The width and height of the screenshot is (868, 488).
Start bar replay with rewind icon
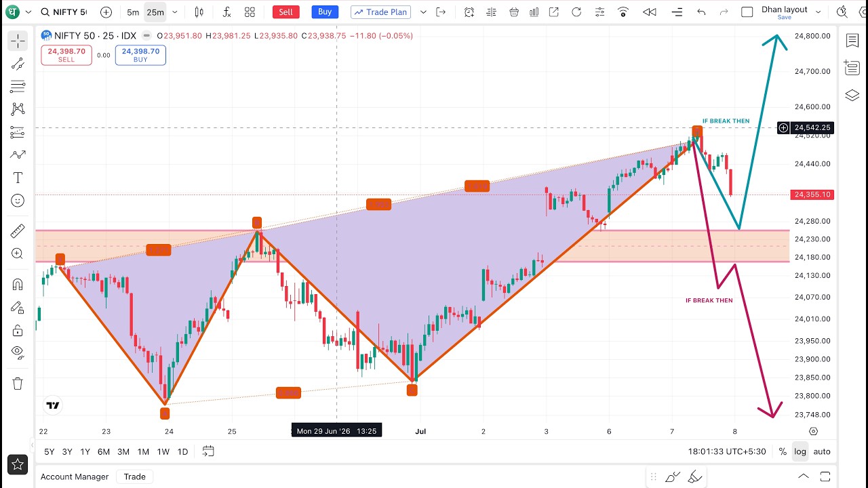(x=650, y=12)
